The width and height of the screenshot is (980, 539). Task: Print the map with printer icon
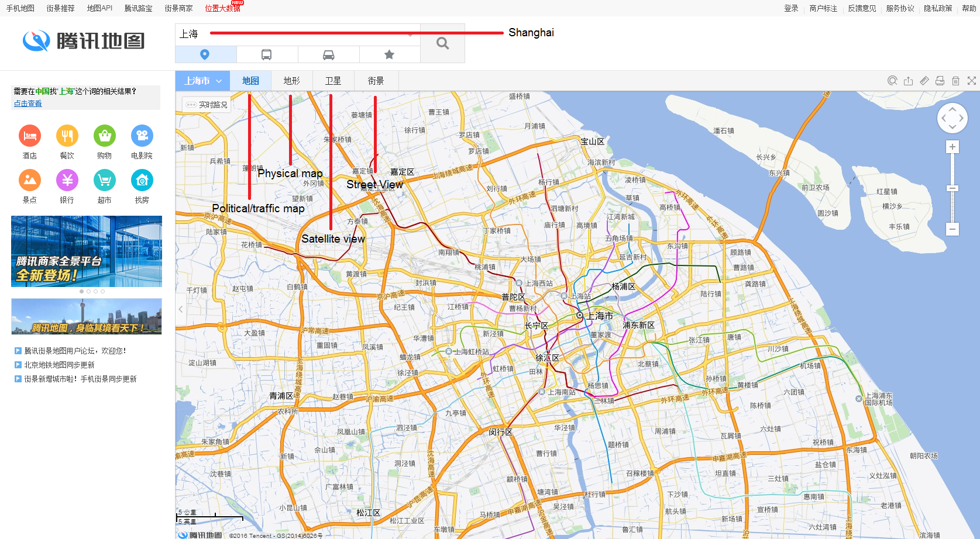[x=940, y=81]
